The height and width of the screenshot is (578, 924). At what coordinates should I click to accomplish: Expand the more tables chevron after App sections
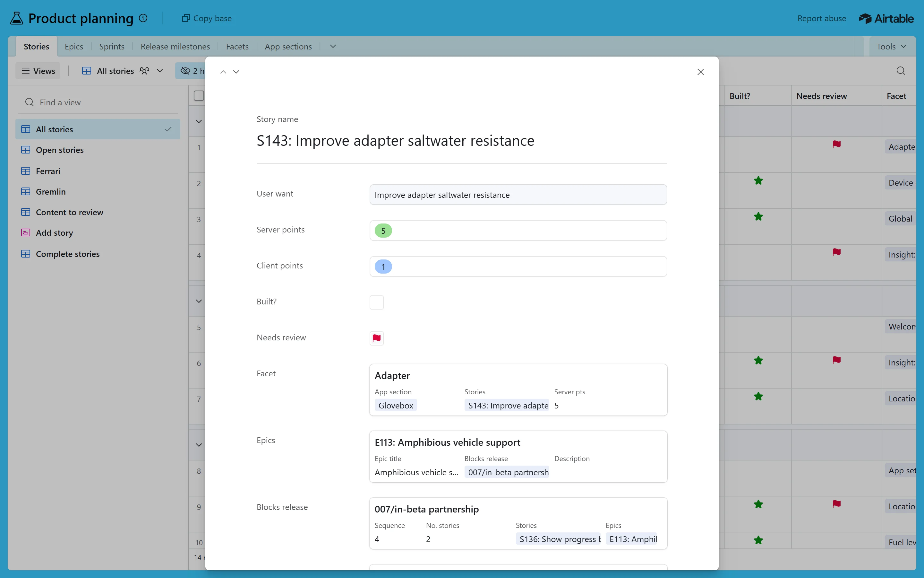pyautogui.click(x=333, y=46)
